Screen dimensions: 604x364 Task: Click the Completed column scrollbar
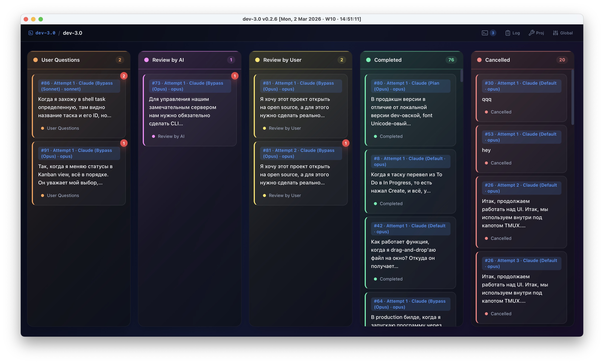click(x=462, y=76)
